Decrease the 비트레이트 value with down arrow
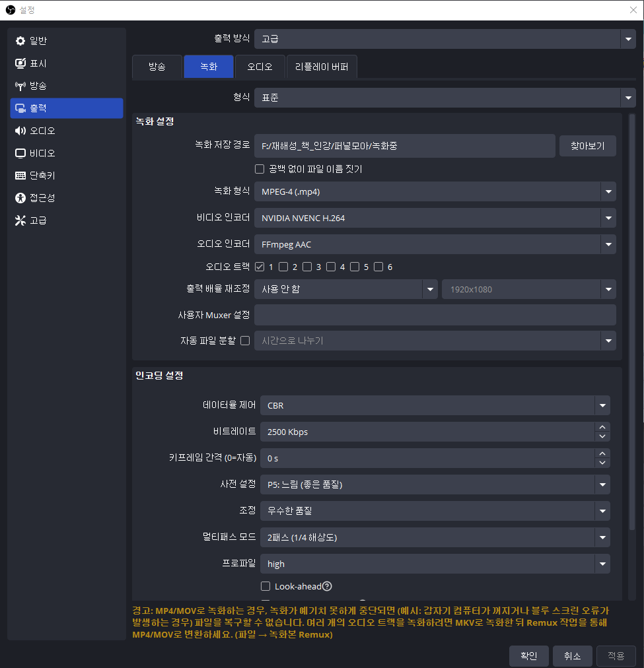Viewport: 644px width, 668px height. coord(602,437)
